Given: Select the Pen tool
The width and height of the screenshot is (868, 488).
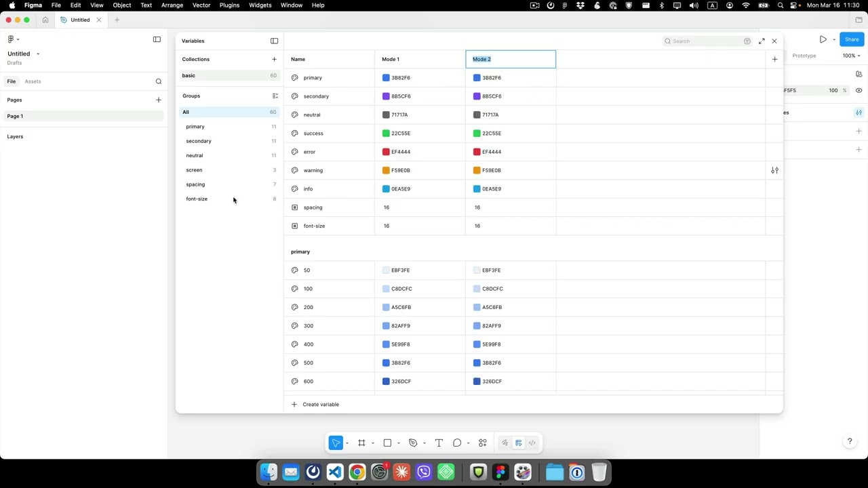Looking at the screenshot, I should click(413, 443).
